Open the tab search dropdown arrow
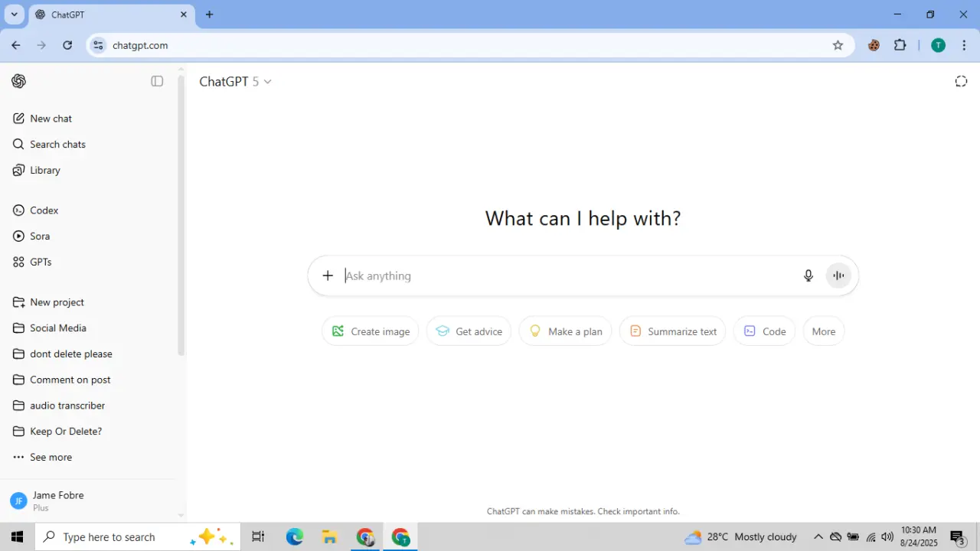Viewport: 980px width, 551px height. click(14, 15)
